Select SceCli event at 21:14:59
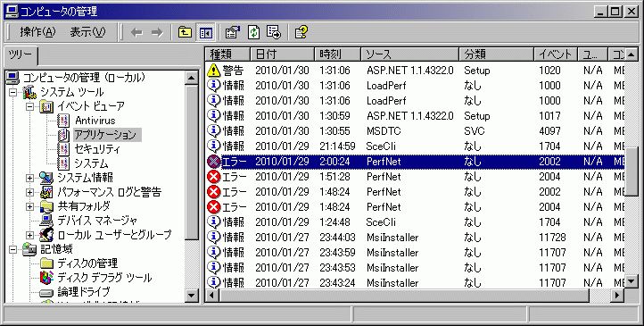 pyautogui.click(x=415, y=146)
